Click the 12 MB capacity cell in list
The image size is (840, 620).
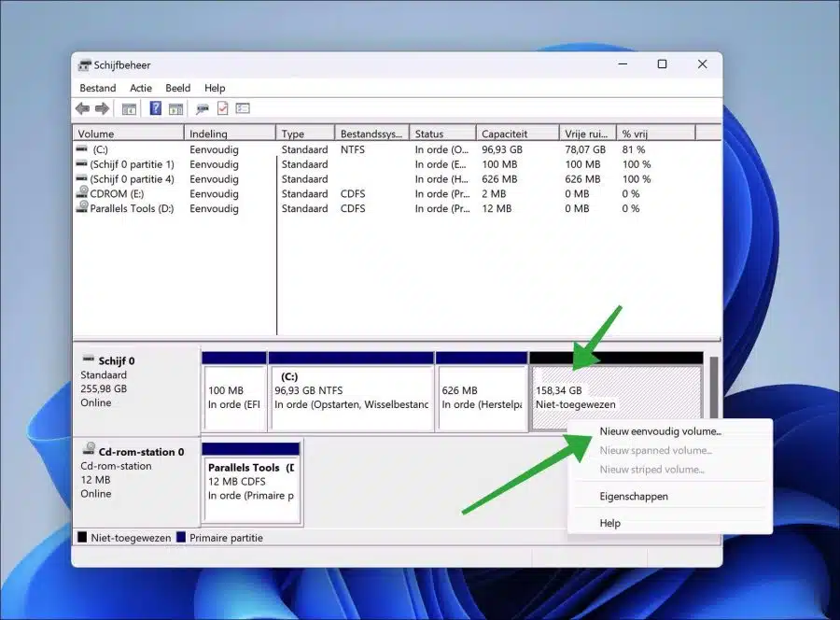click(497, 208)
